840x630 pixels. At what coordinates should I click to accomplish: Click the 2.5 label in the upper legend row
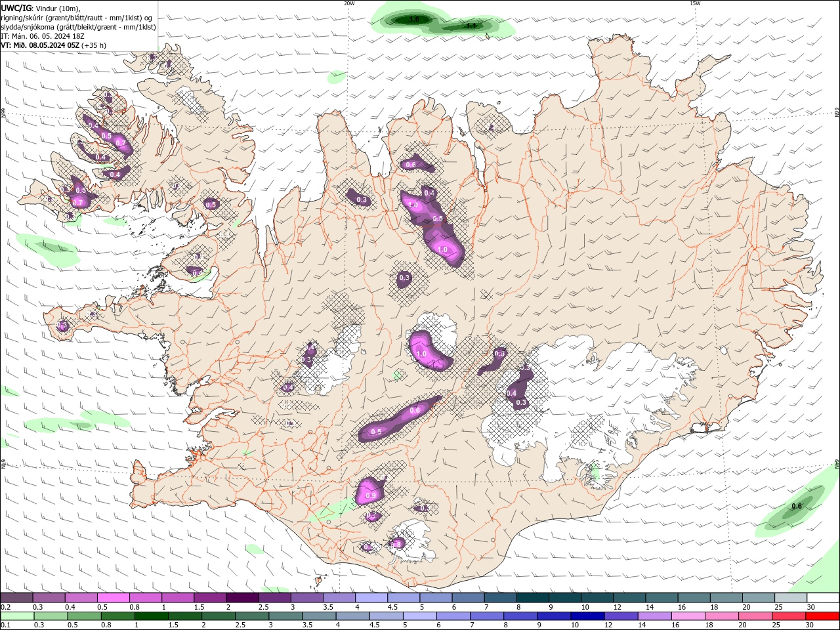263,607
